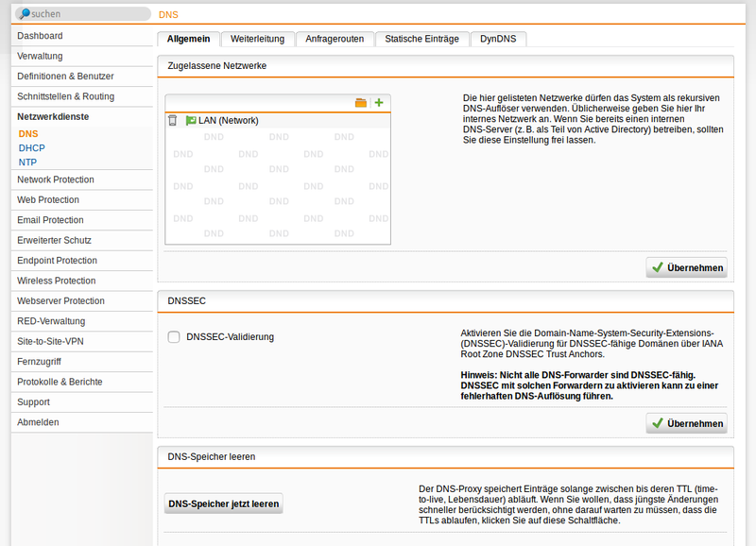Image resolution: width=756 pixels, height=546 pixels.
Task: Open the network object folder icon
Action: (360, 103)
